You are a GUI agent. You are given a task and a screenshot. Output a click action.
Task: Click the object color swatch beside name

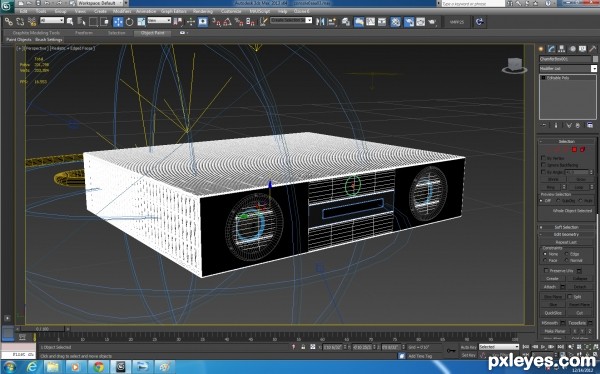(x=595, y=59)
